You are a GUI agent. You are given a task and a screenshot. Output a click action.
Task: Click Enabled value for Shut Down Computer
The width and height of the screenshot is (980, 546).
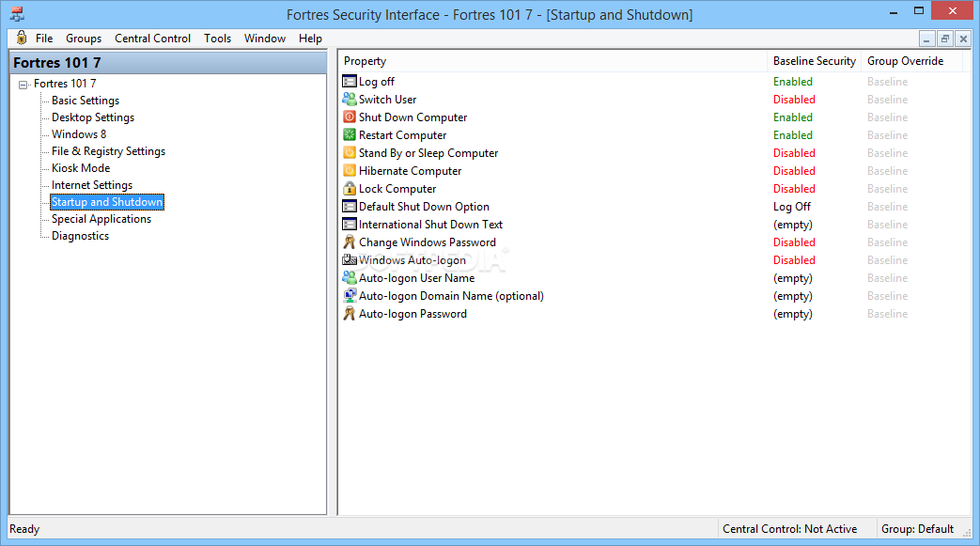(792, 117)
